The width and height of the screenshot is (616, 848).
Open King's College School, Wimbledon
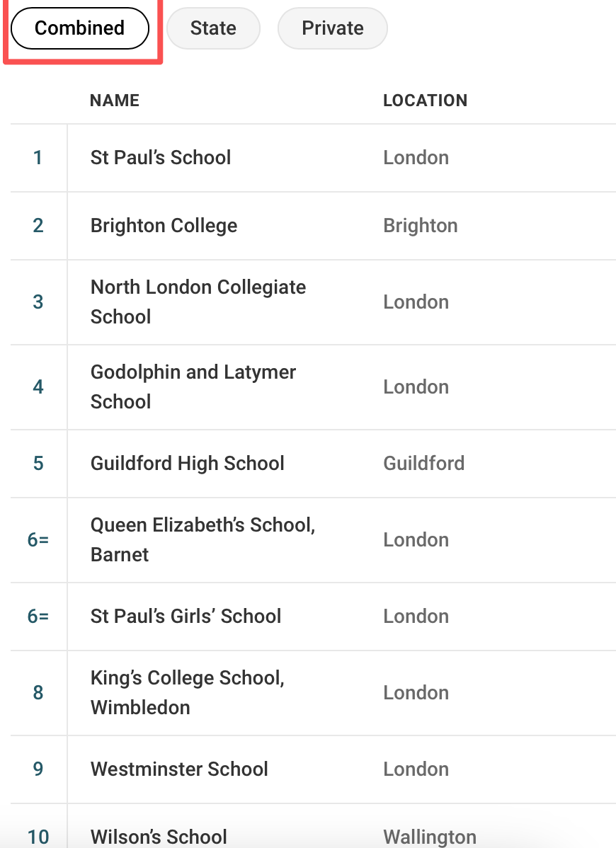(187, 692)
